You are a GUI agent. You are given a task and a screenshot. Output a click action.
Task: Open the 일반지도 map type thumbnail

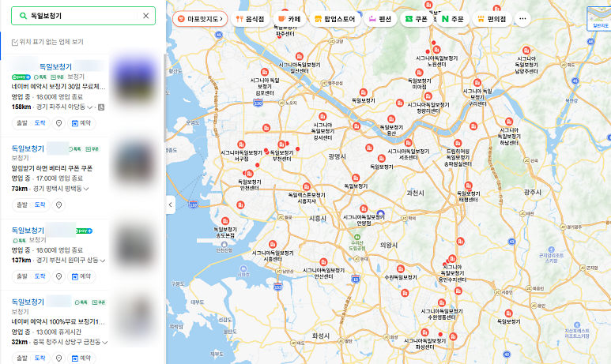(x=599, y=18)
